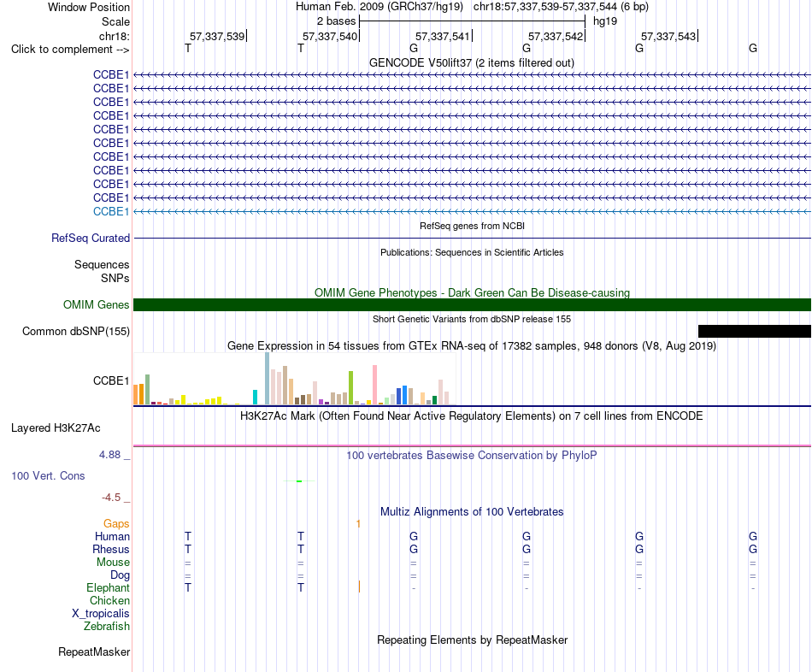Screen dimensions: 812x672
Task: Click the lime-green bar in GTEx chart
Action: (350, 387)
